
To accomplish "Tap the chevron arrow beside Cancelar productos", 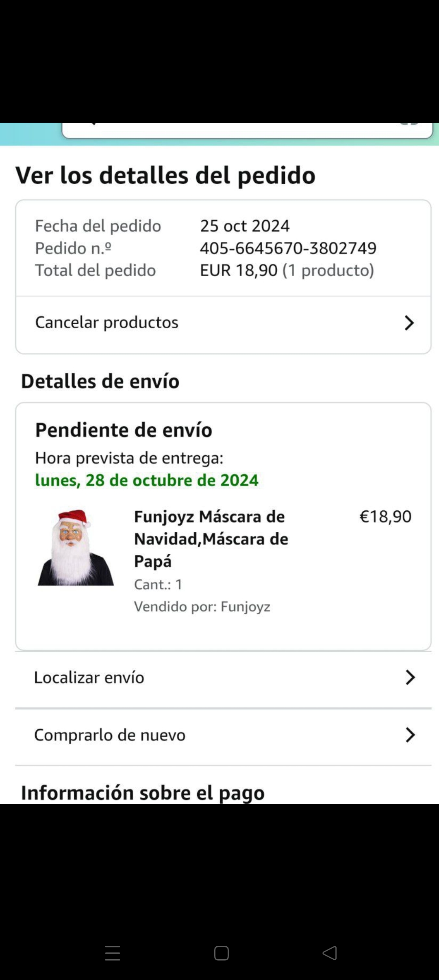I will [409, 323].
